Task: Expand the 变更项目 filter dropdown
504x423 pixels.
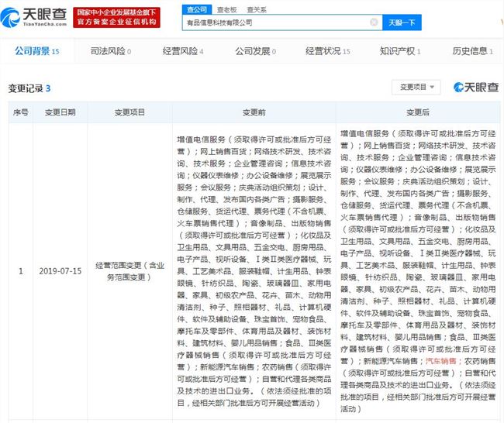Action: (416, 87)
